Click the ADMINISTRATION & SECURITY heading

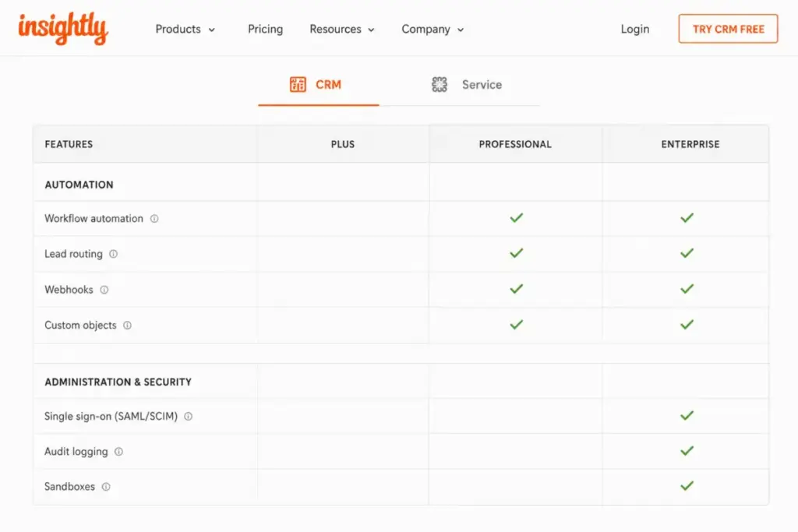118,382
